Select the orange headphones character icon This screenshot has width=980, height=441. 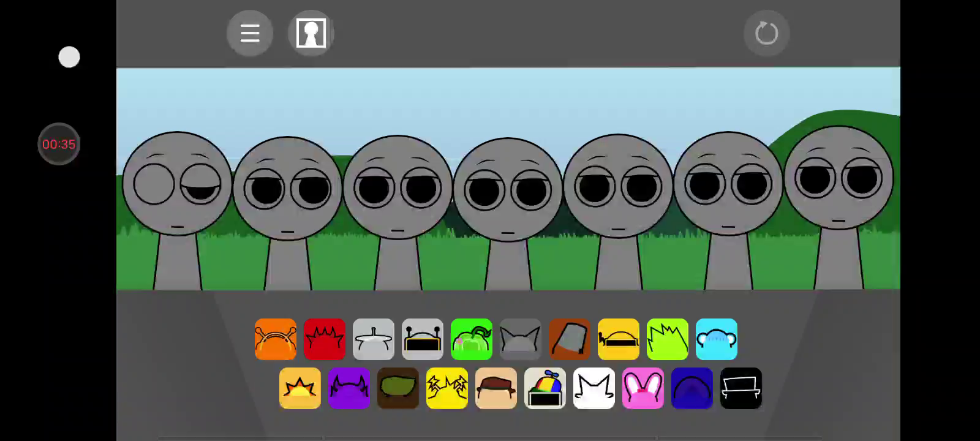(x=276, y=339)
